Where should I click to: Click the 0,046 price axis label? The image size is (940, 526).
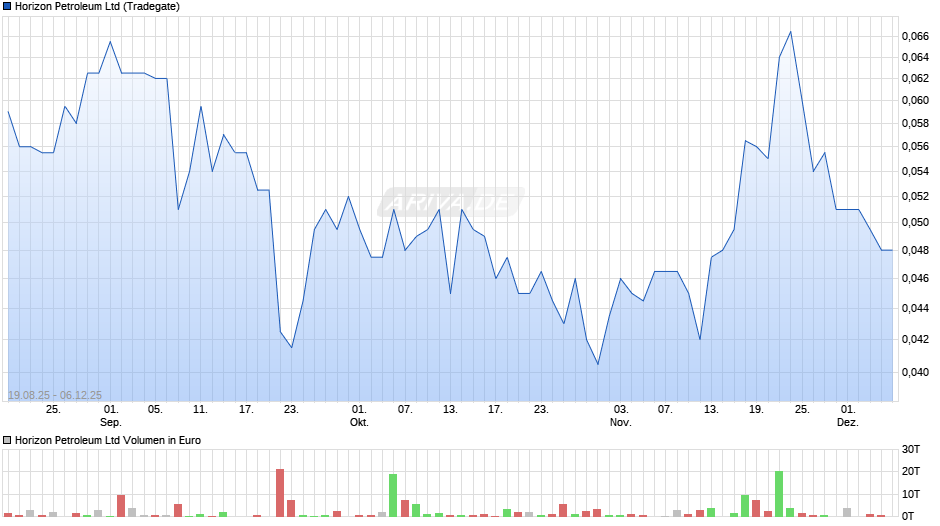(915, 278)
